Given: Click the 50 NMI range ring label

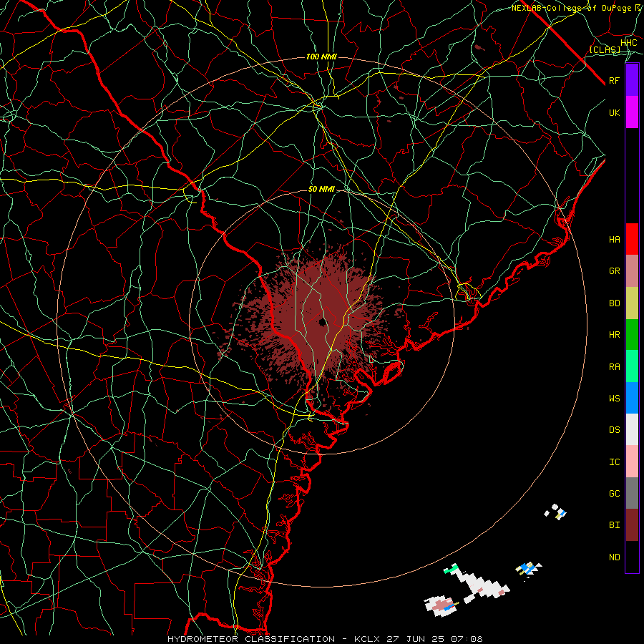Looking at the screenshot, I should click(x=321, y=189).
